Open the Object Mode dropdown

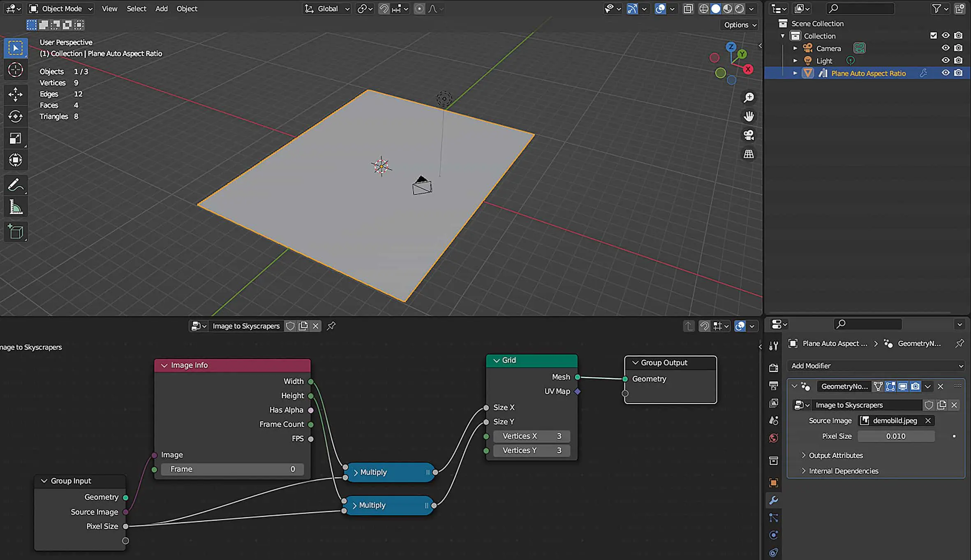point(61,9)
